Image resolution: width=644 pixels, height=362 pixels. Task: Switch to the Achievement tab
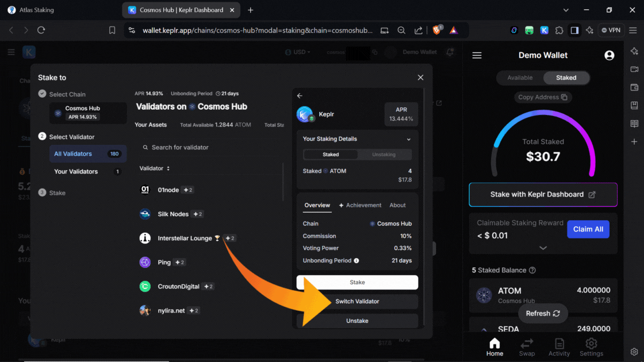[x=360, y=205]
